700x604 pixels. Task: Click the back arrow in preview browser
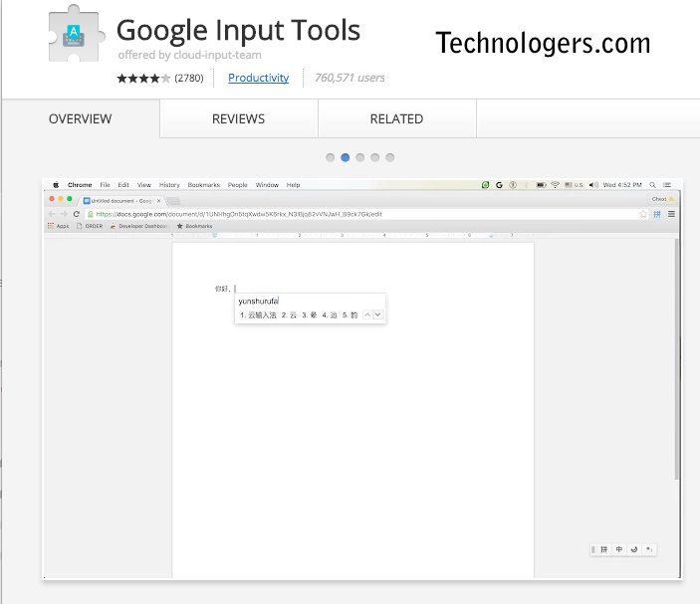(x=52, y=214)
